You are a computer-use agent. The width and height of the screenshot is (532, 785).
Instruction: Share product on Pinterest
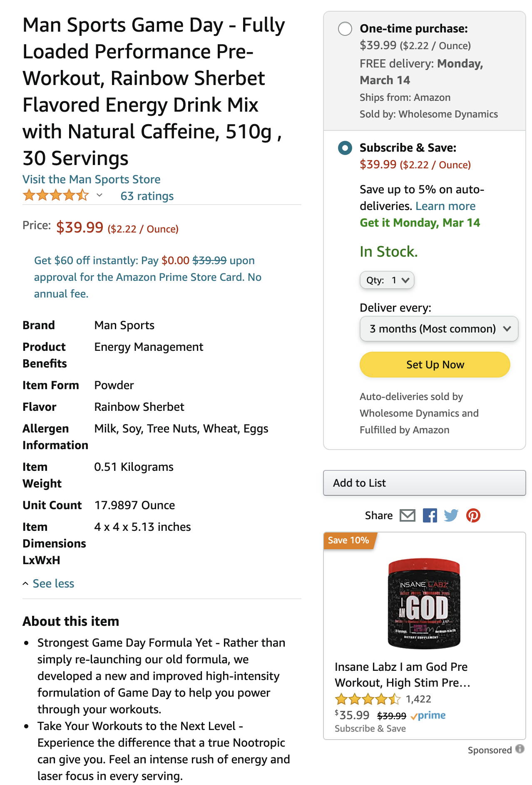pos(473,515)
